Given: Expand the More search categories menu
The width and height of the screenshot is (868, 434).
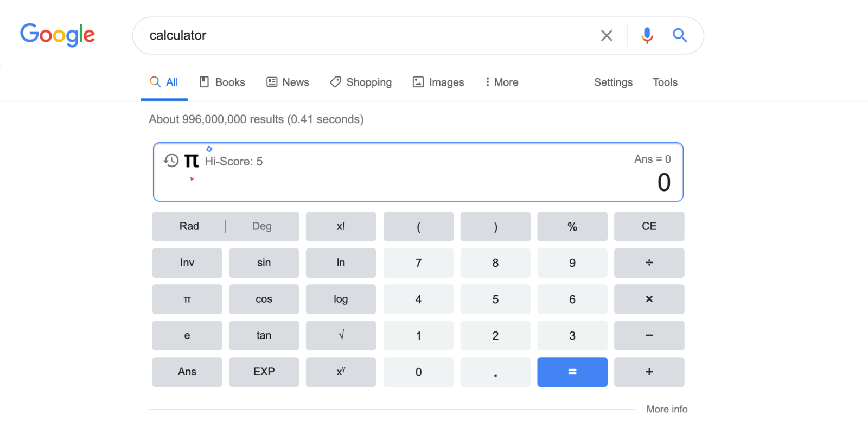Looking at the screenshot, I should click(x=502, y=82).
